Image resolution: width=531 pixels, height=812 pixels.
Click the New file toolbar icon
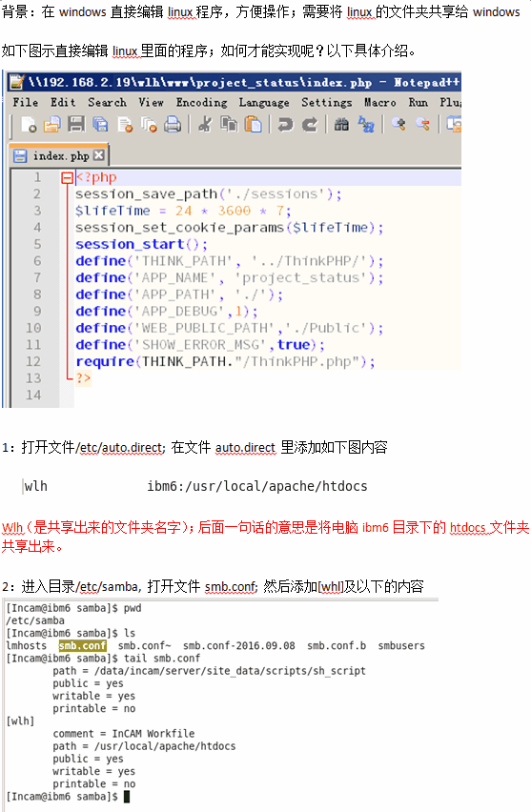tap(29, 125)
